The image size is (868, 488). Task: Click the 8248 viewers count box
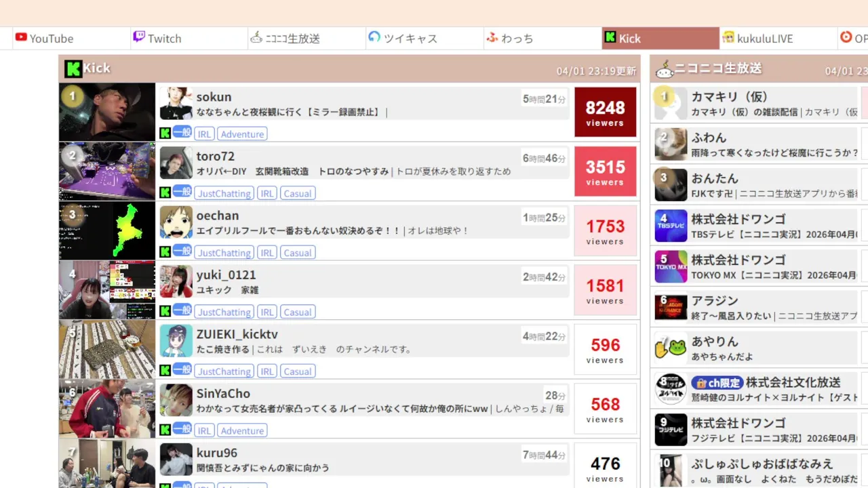(x=605, y=112)
